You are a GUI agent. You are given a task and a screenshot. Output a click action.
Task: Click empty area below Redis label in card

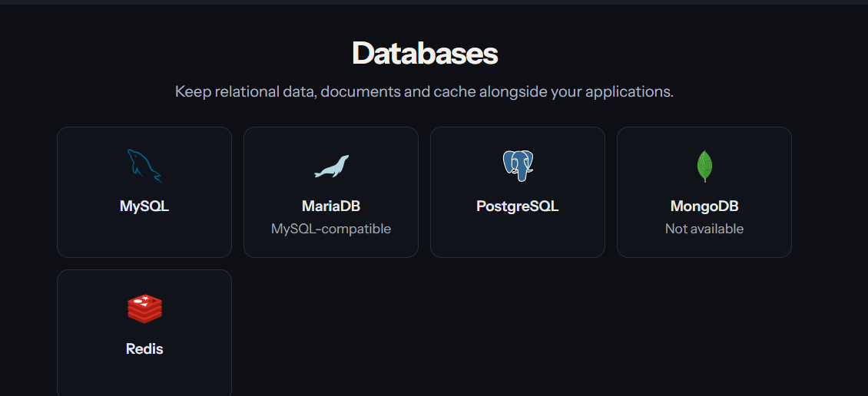[144, 377]
